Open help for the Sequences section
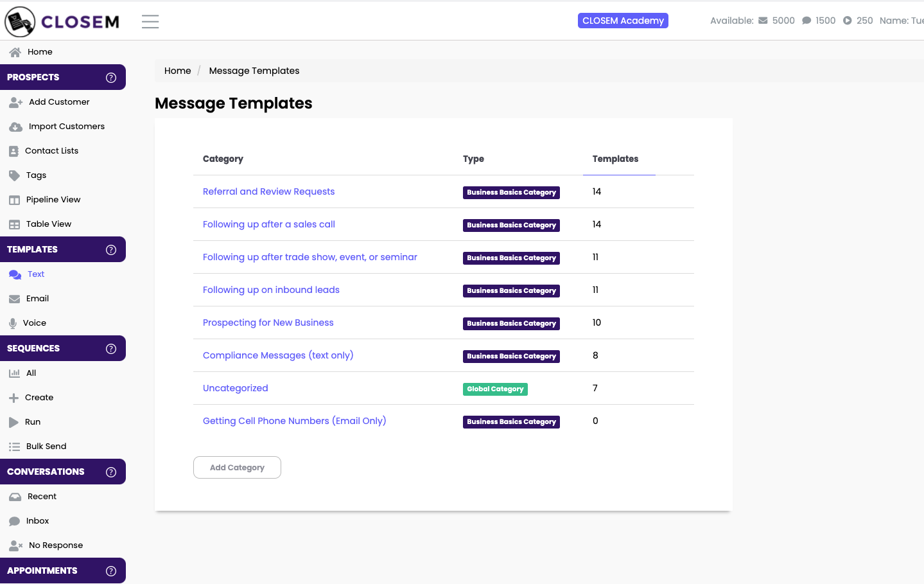 (x=111, y=348)
